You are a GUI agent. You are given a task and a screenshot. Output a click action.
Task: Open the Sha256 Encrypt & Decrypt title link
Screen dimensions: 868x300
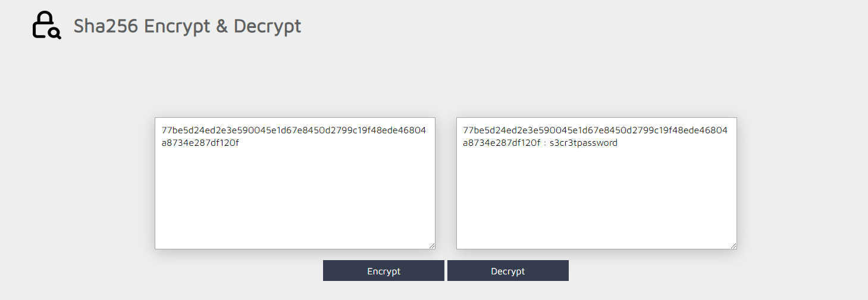[187, 26]
